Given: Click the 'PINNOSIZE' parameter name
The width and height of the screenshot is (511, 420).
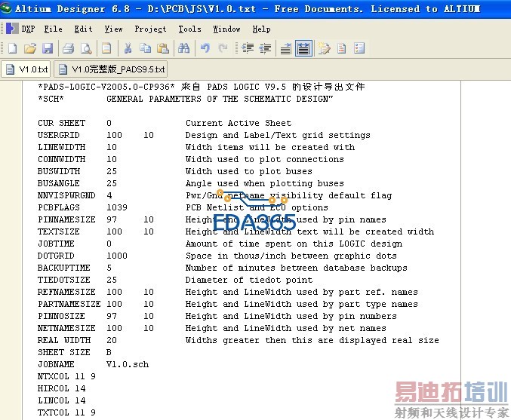Looking at the screenshot, I should [x=61, y=316].
